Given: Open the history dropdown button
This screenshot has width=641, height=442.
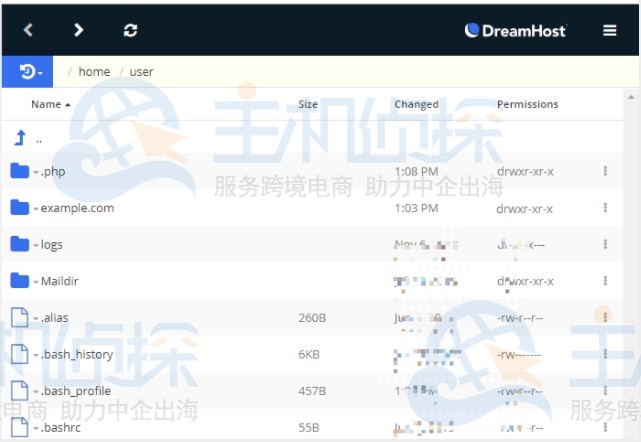Looking at the screenshot, I should 27,72.
